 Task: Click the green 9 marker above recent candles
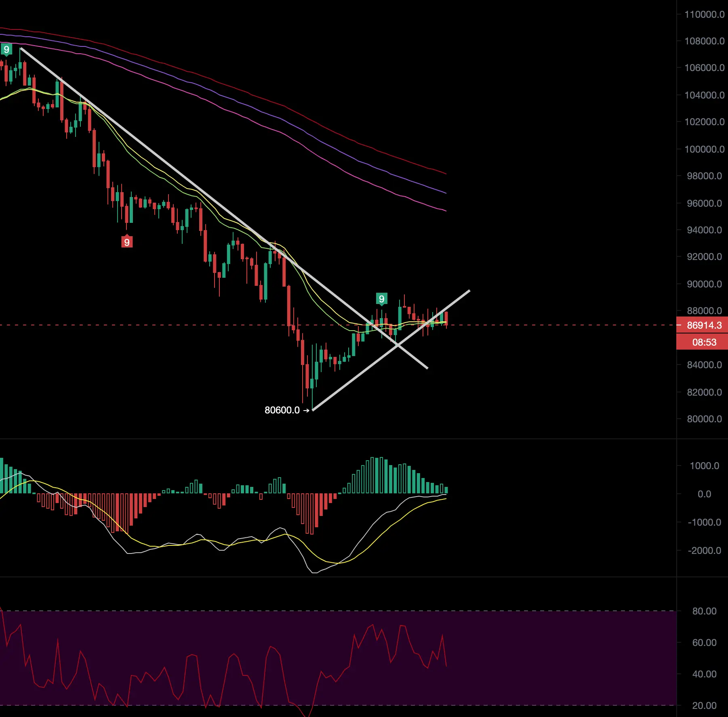coord(381,299)
